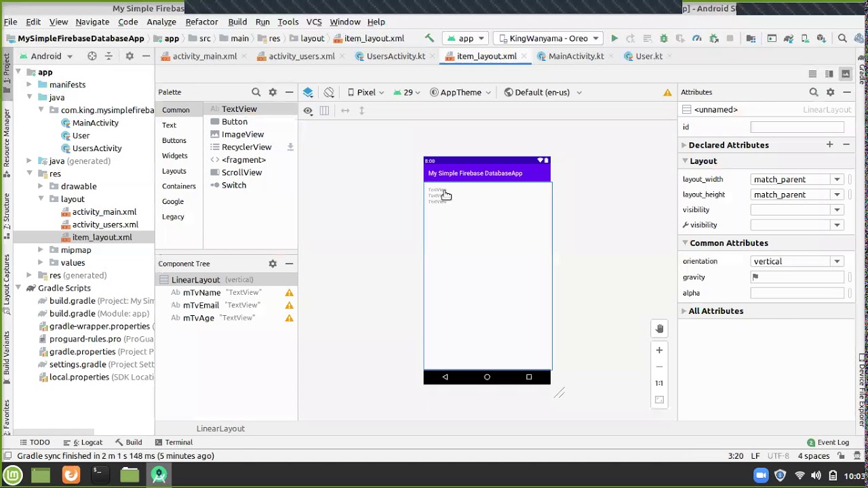The width and height of the screenshot is (868, 488).
Task: Switch to Code view mode icon
Action: click(812, 74)
